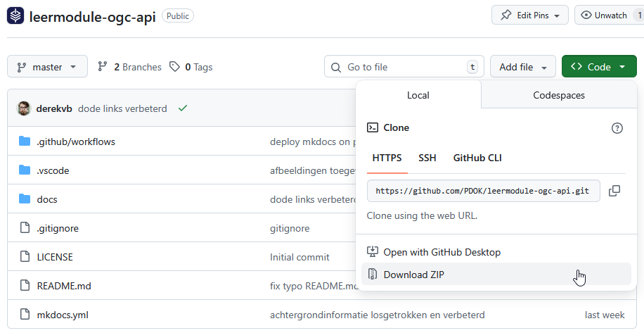
Task: Click the PDOK organization logo
Action: 15,15
